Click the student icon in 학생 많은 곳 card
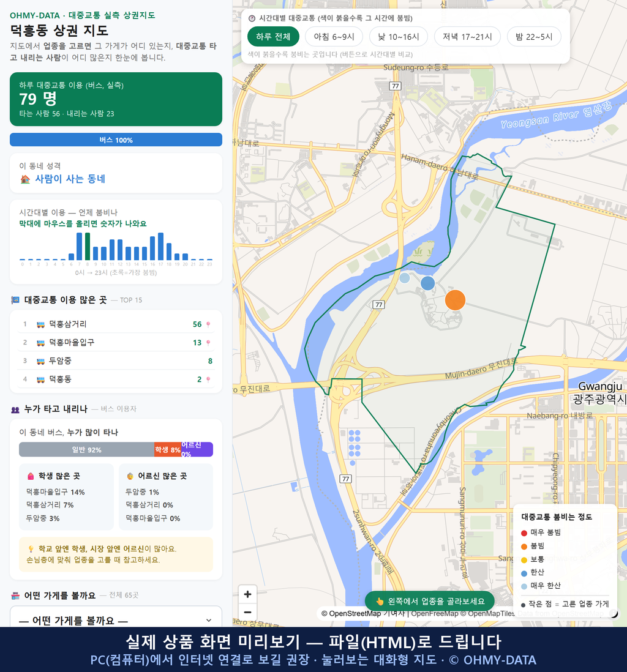The width and height of the screenshot is (627, 672). click(x=31, y=476)
